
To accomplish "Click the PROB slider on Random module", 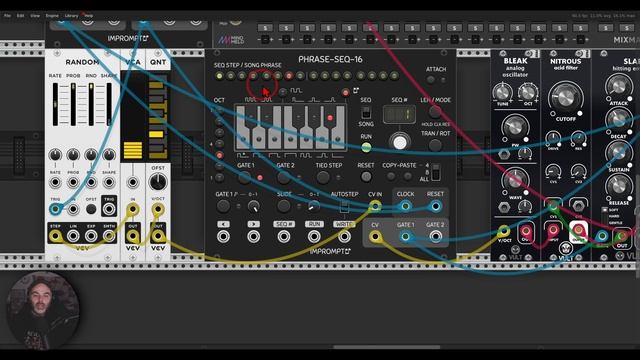I will (x=73, y=104).
